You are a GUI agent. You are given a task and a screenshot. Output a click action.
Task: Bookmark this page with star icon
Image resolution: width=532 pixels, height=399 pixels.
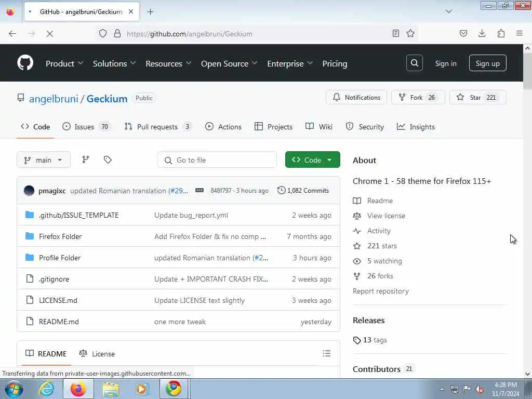coord(410,33)
